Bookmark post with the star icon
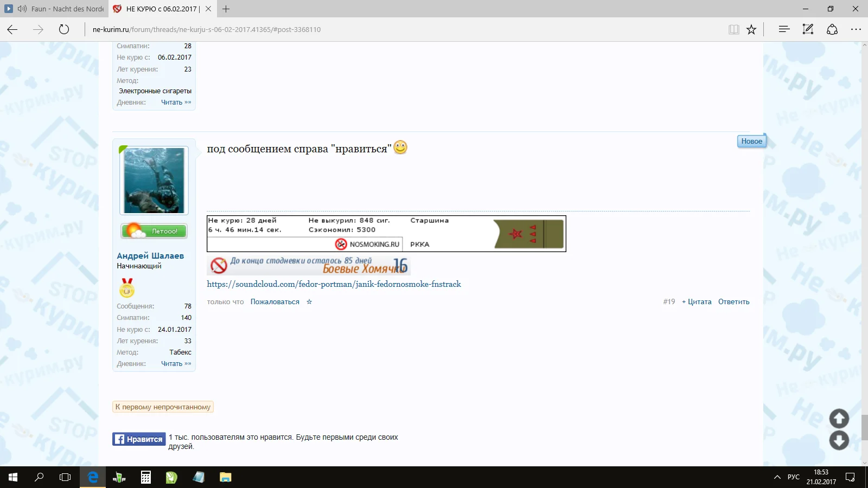Screen dimensions: 868x488 coord(309,302)
